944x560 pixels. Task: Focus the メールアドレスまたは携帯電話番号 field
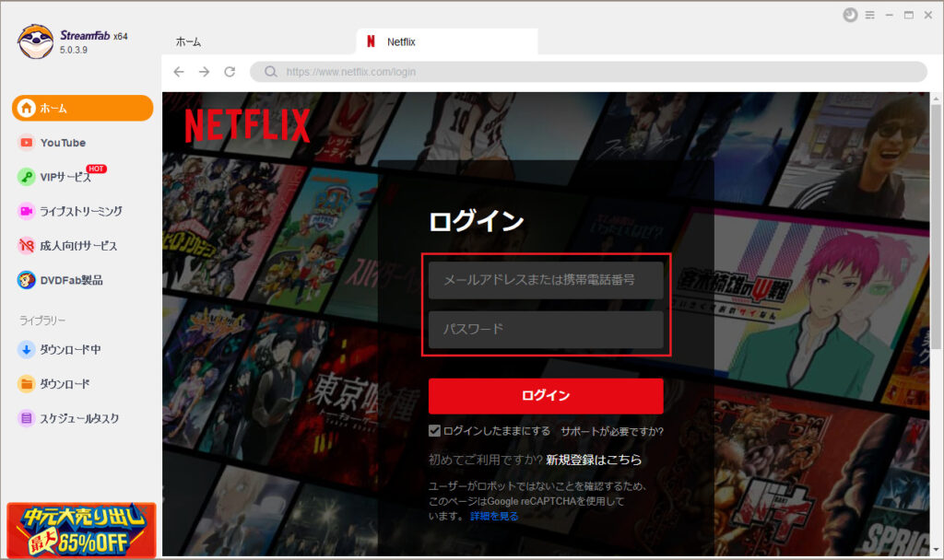[546, 280]
